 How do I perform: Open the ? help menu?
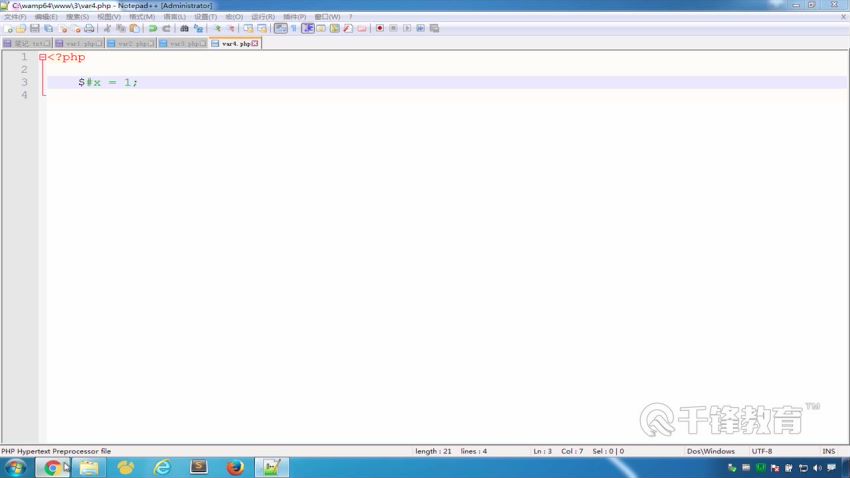[350, 17]
